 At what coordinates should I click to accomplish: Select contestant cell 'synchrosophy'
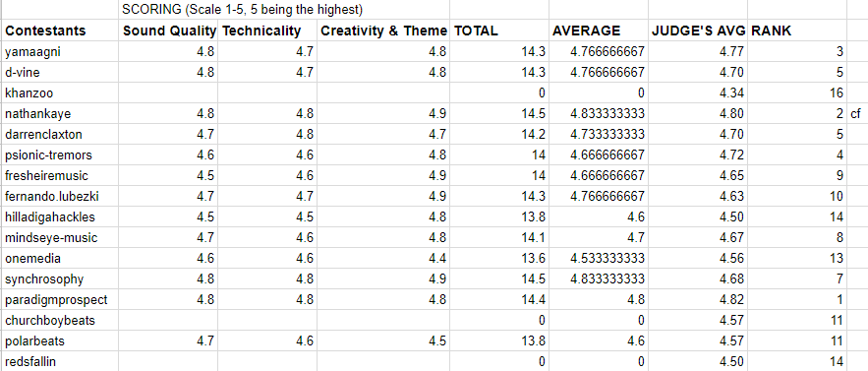click(x=60, y=278)
